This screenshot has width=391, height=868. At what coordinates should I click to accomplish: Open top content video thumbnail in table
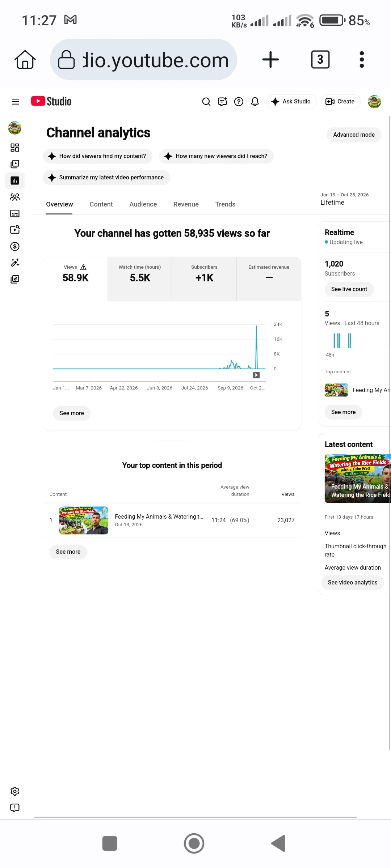[x=84, y=520]
